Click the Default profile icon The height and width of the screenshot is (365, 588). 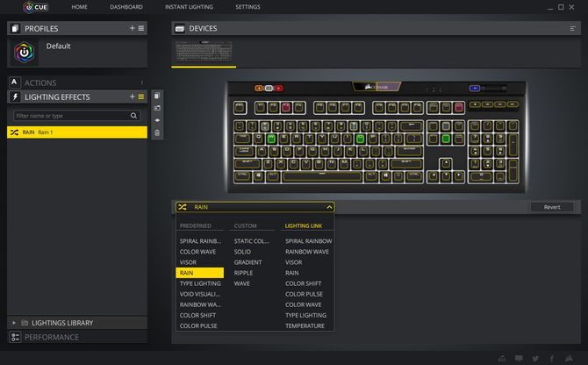[x=24, y=53]
